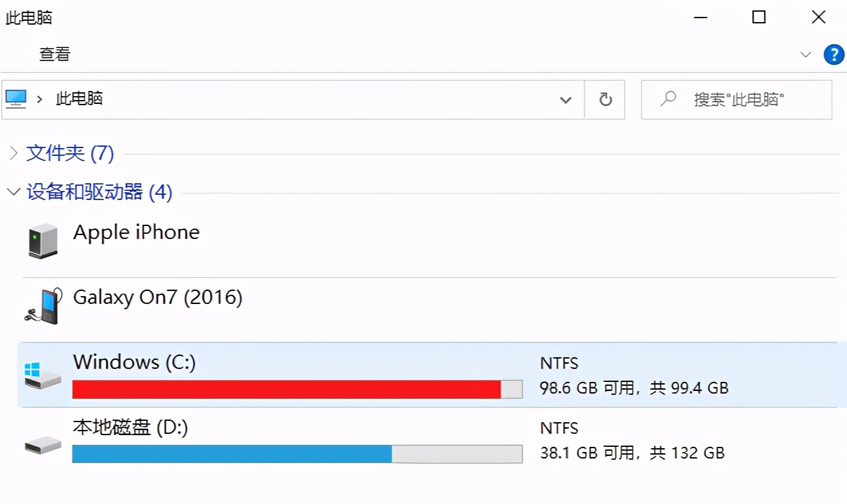The height and width of the screenshot is (504, 847).
Task: Click the refresh icon in address bar
Action: (x=605, y=99)
